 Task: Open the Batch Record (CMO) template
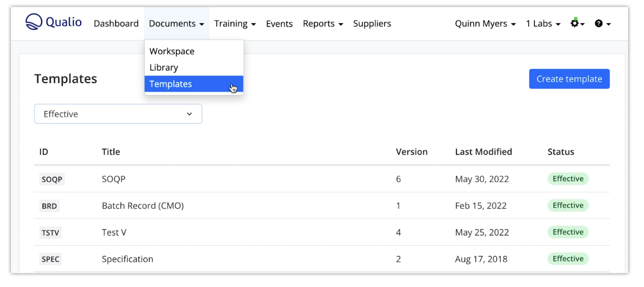pyautogui.click(x=142, y=205)
